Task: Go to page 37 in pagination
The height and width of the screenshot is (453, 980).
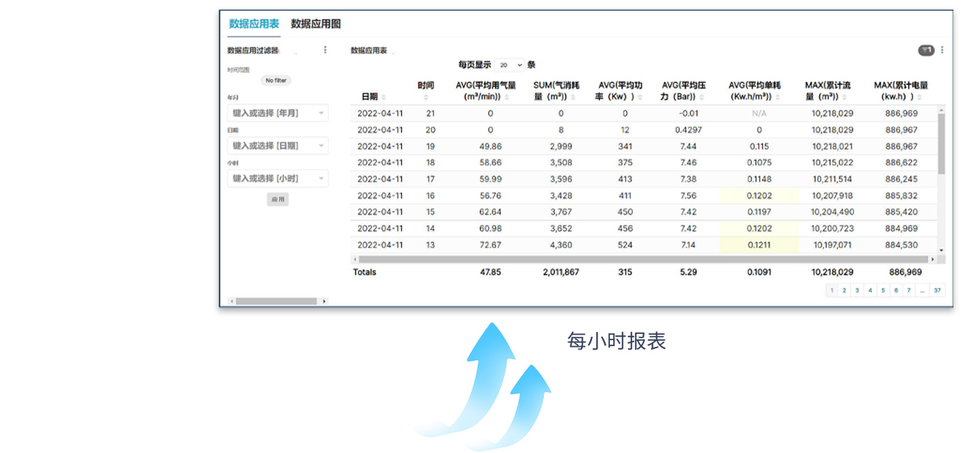Action: pos(938,290)
